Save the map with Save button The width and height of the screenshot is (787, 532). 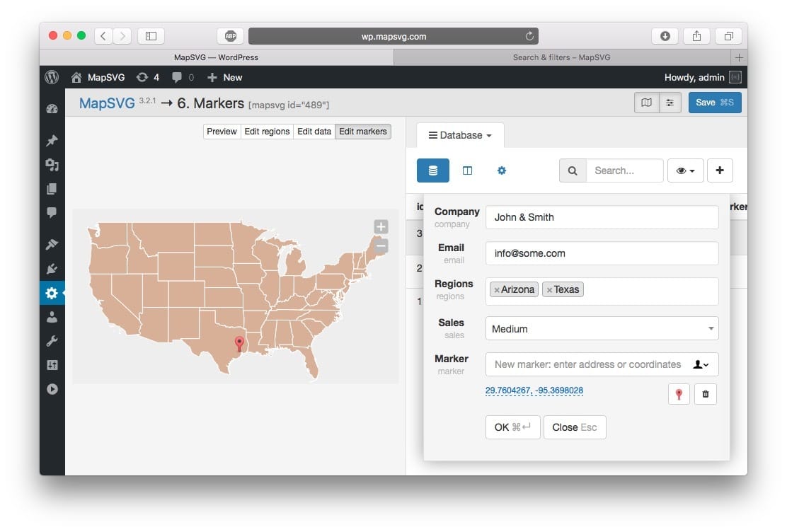coord(715,103)
